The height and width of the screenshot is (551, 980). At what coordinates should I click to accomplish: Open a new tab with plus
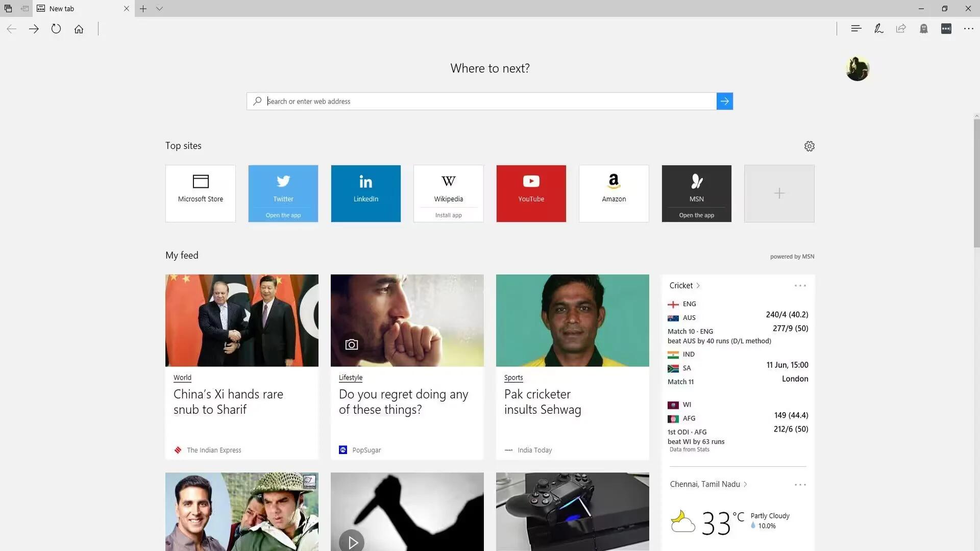(143, 9)
